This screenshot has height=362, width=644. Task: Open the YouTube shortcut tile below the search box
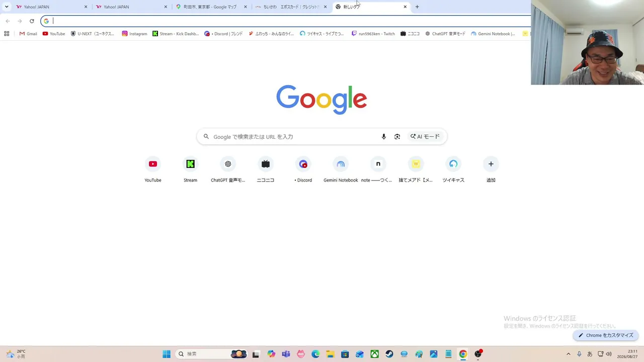pyautogui.click(x=153, y=169)
